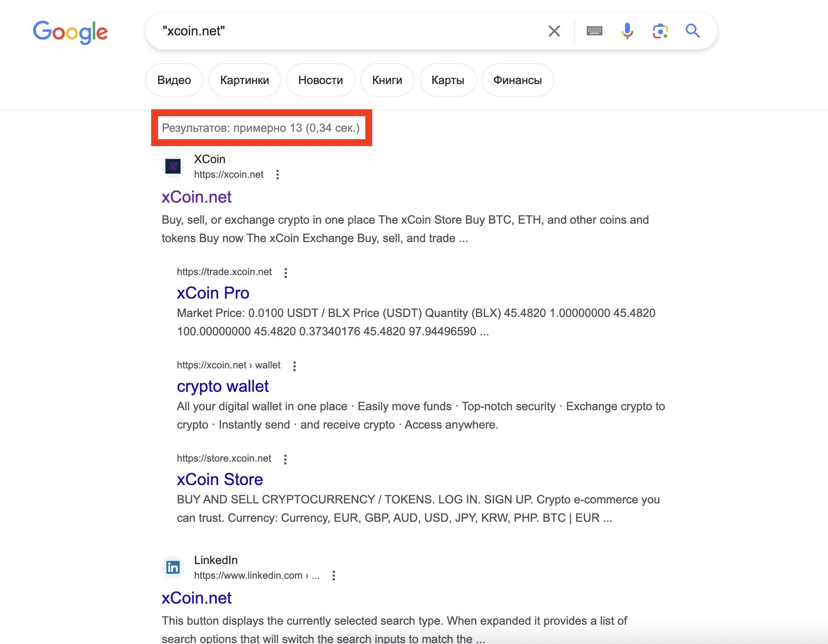828x644 pixels.
Task: Switch to Видео tab
Action: point(174,80)
